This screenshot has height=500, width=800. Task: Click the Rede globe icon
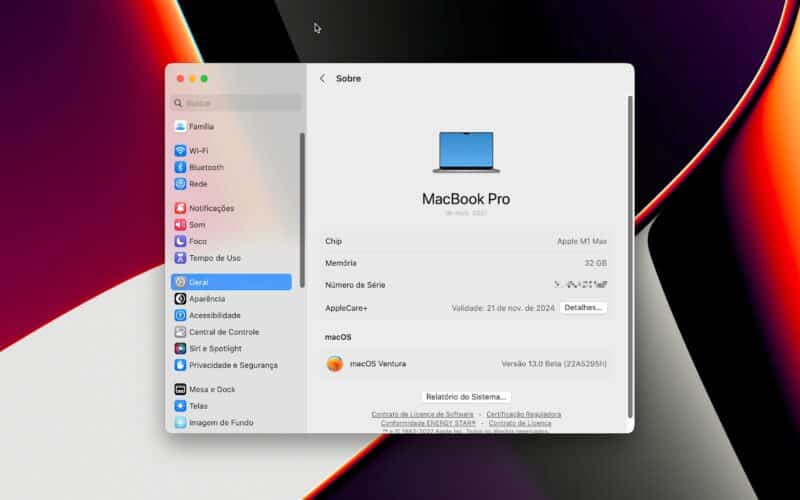pos(180,184)
